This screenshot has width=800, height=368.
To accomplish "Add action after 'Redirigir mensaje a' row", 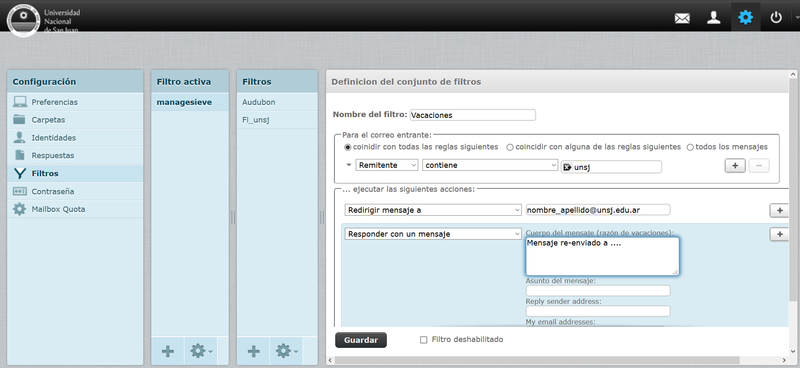I will tap(779, 210).
